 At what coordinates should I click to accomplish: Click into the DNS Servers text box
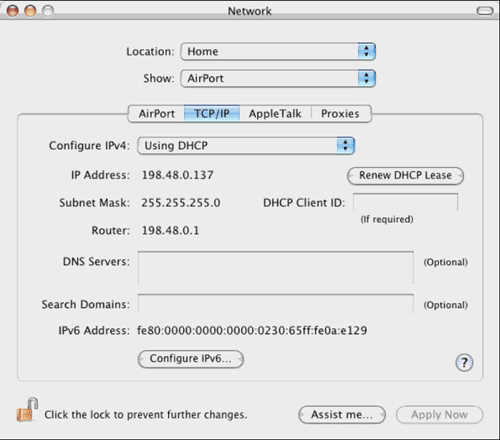pos(276,268)
